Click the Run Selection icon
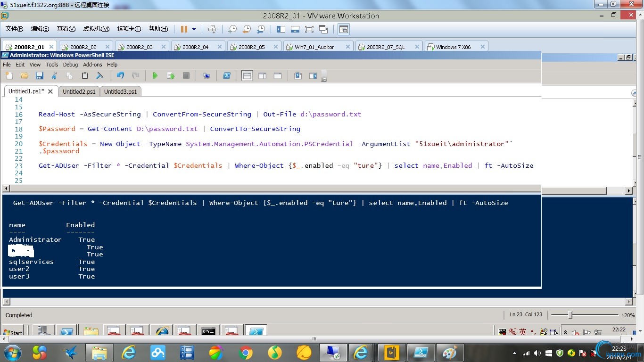 click(171, 76)
